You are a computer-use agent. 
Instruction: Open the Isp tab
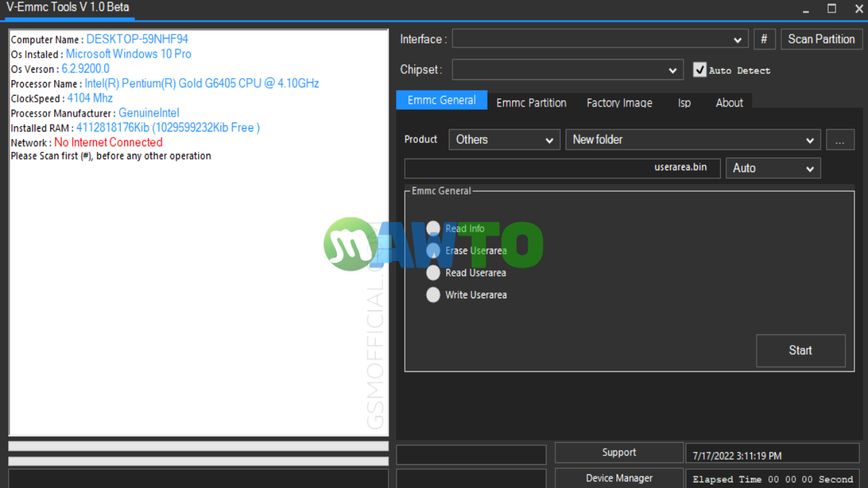pyautogui.click(x=684, y=102)
